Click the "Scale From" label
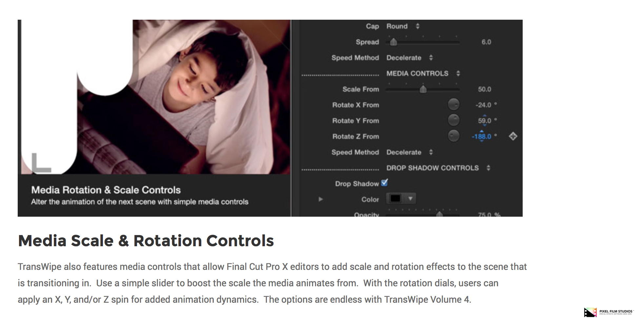This screenshot has width=644, height=327. click(x=361, y=89)
